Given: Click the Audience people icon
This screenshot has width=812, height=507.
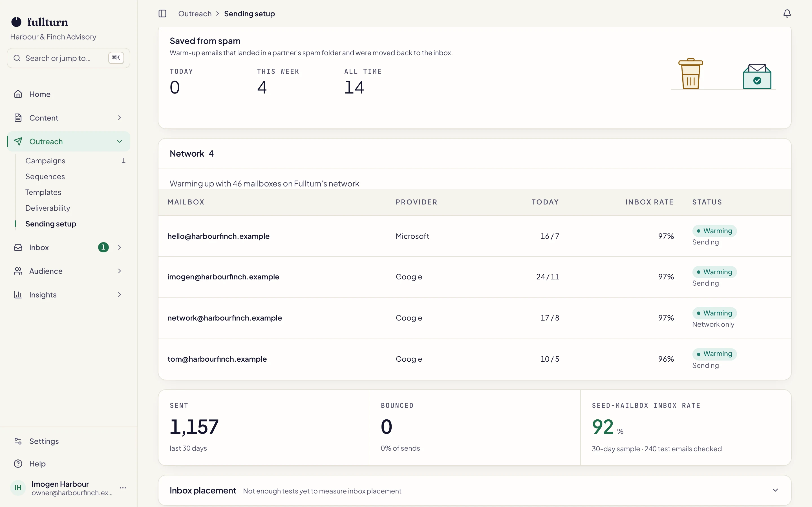Looking at the screenshot, I should (x=18, y=271).
